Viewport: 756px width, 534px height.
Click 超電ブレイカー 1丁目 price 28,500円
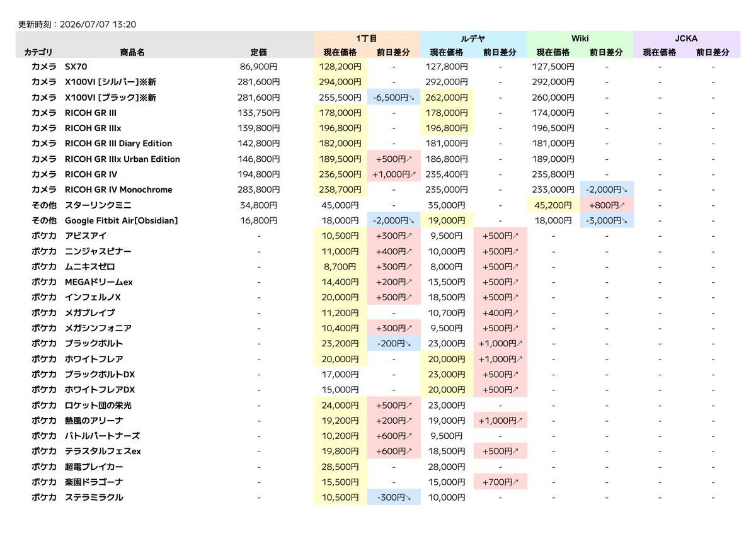point(340,467)
